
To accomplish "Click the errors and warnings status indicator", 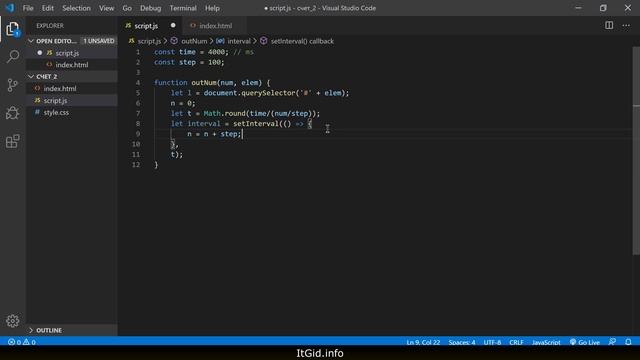I will [22, 342].
